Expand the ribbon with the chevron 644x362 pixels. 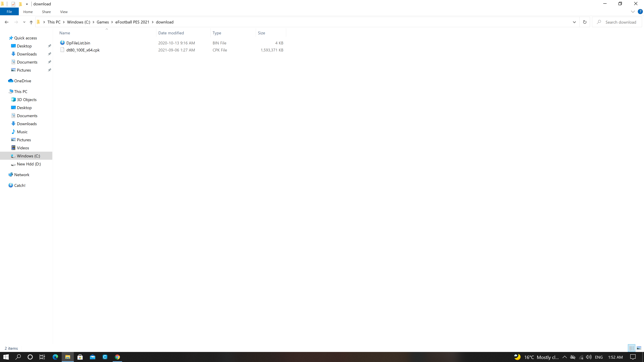pos(633,12)
